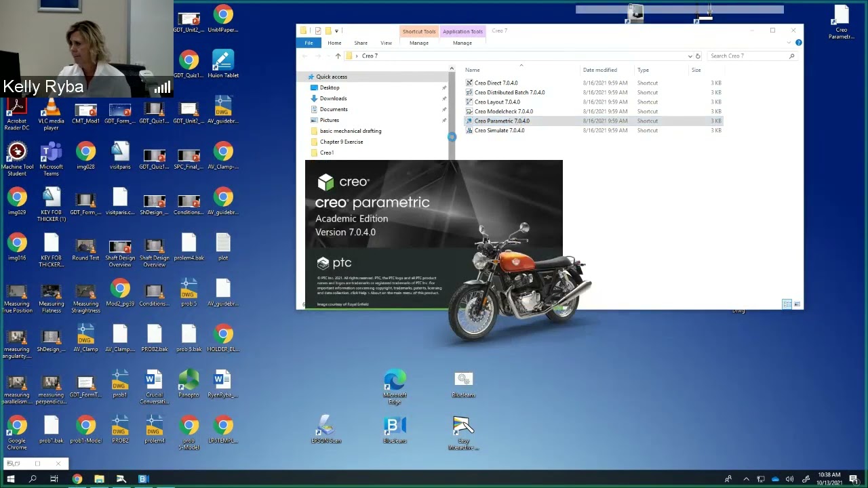
Task: Refresh the Creo 7 folder
Action: click(x=698, y=56)
